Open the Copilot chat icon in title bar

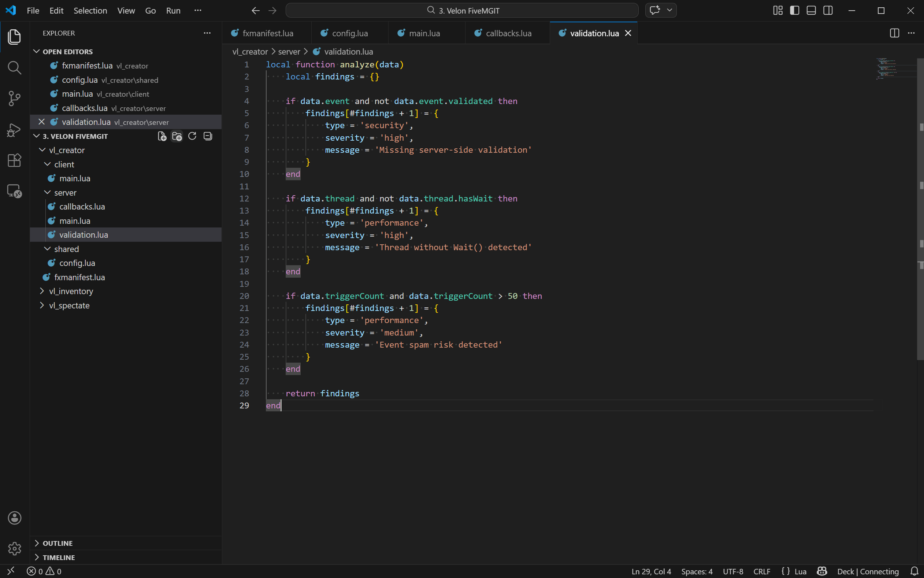[x=655, y=10]
